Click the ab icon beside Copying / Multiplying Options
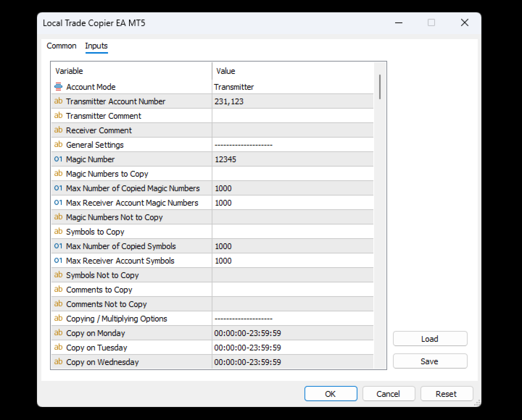This screenshot has height=420, width=522. pos(58,319)
